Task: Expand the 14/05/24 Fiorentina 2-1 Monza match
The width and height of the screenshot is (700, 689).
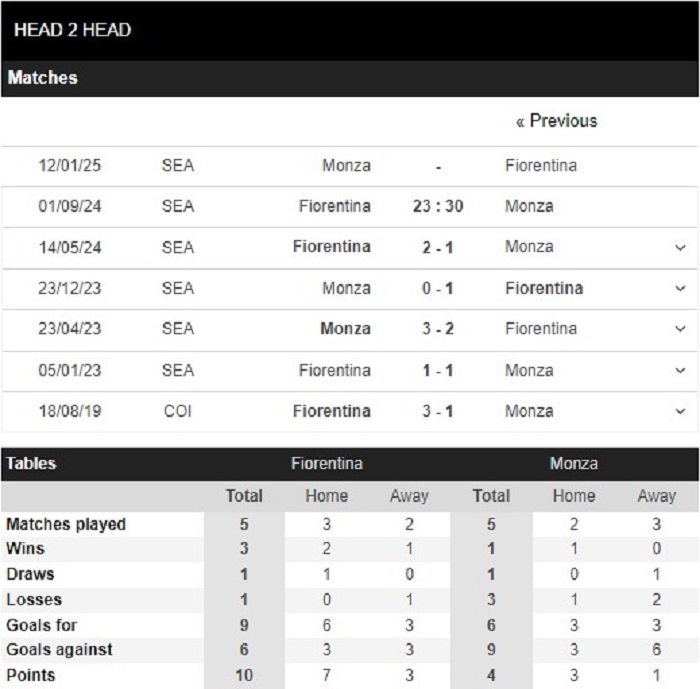Action: coord(680,247)
